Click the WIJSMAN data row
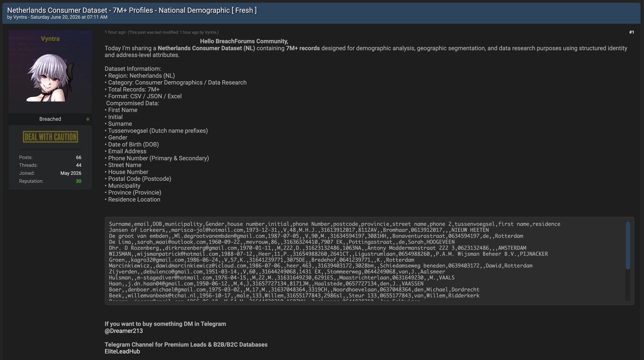 328,254
